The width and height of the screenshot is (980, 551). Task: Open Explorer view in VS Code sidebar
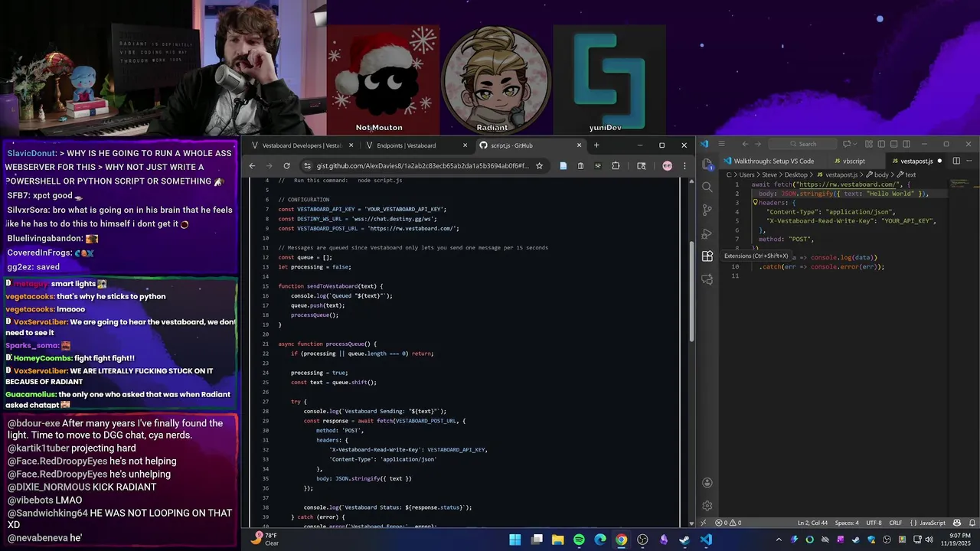point(707,163)
